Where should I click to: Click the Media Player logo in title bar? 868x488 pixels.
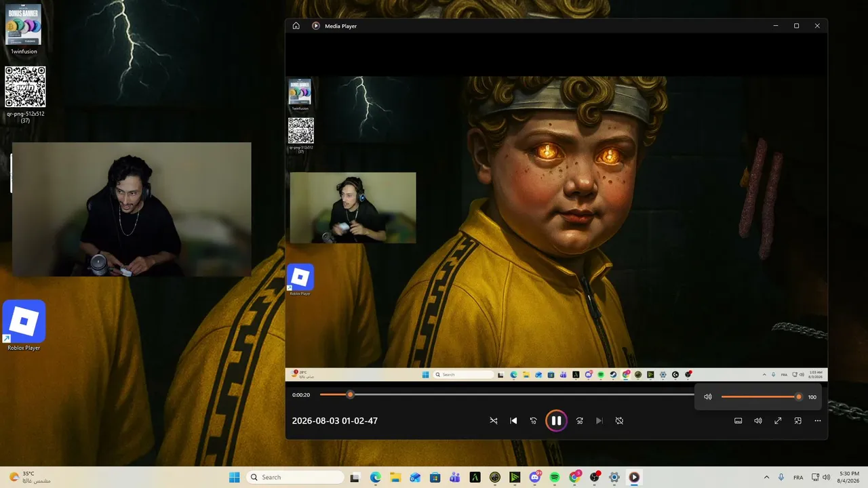[316, 26]
